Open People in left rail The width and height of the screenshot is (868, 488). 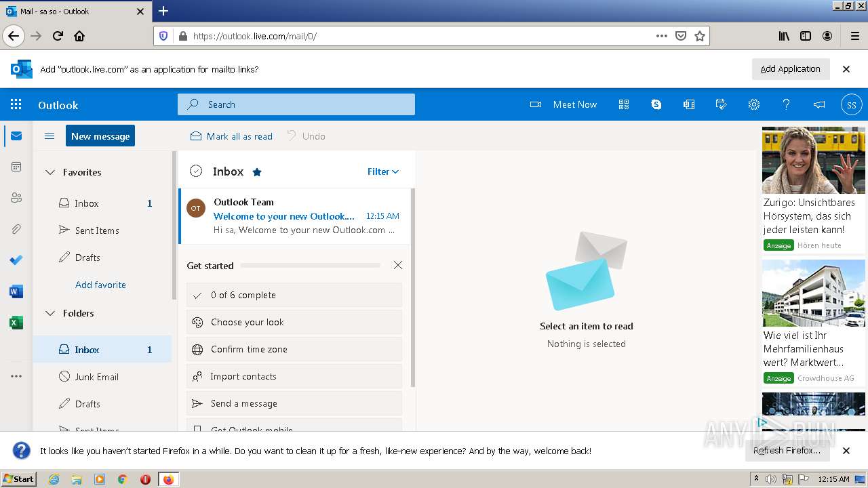tap(16, 198)
